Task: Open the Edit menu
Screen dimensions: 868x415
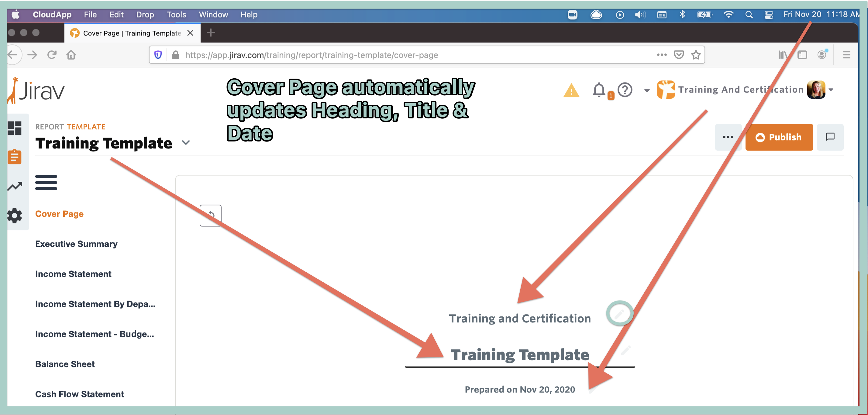Action: [x=116, y=15]
